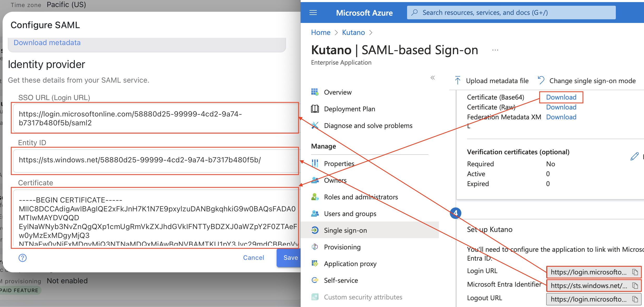This screenshot has height=307, width=644.
Task: Click the Change single sign-on mode undo icon
Action: pyautogui.click(x=541, y=80)
